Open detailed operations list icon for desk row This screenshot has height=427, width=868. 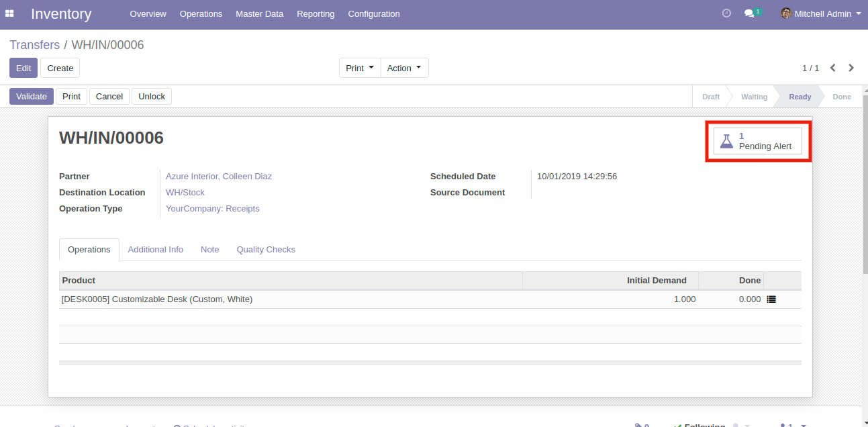click(771, 299)
